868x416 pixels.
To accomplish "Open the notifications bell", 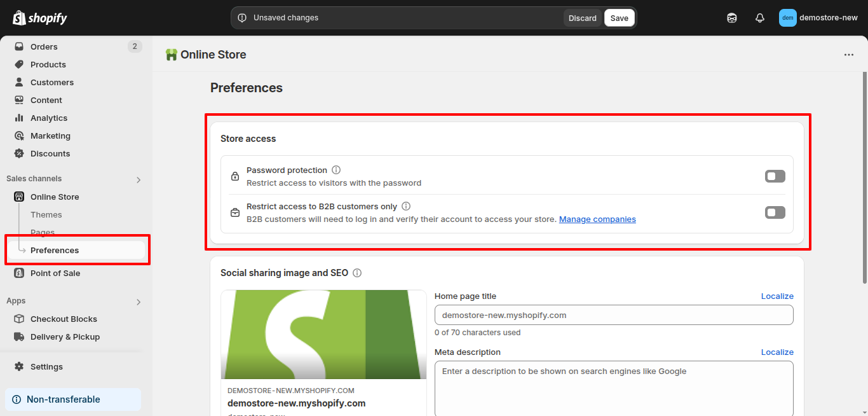I will click(x=759, y=17).
